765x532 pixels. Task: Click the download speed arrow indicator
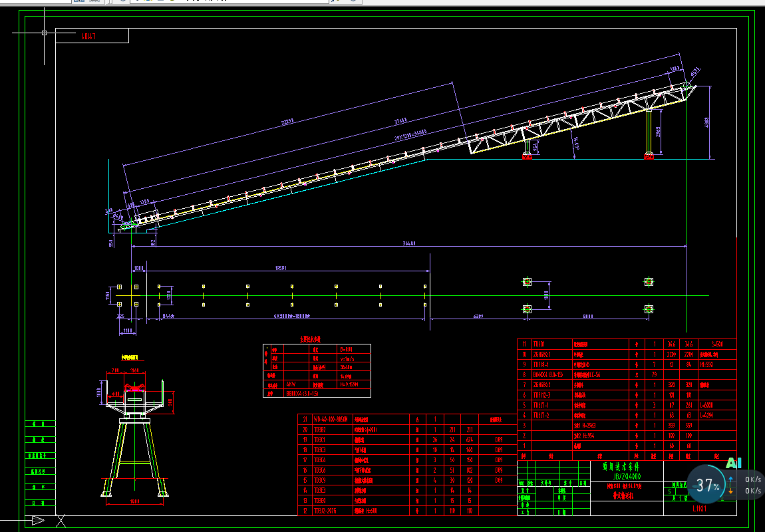pos(730,491)
